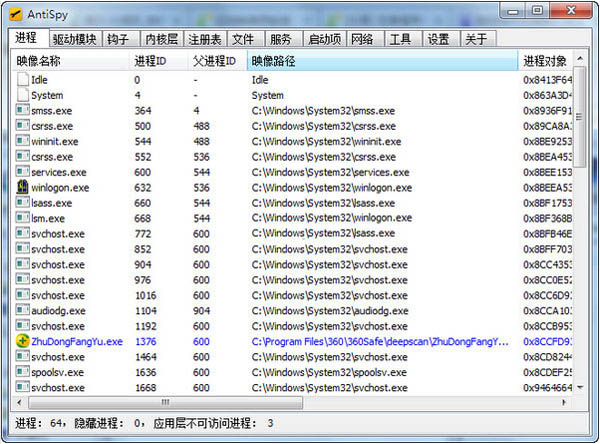
Task: Click the icon of svchost.exe with PID 1192
Action: click(x=23, y=325)
